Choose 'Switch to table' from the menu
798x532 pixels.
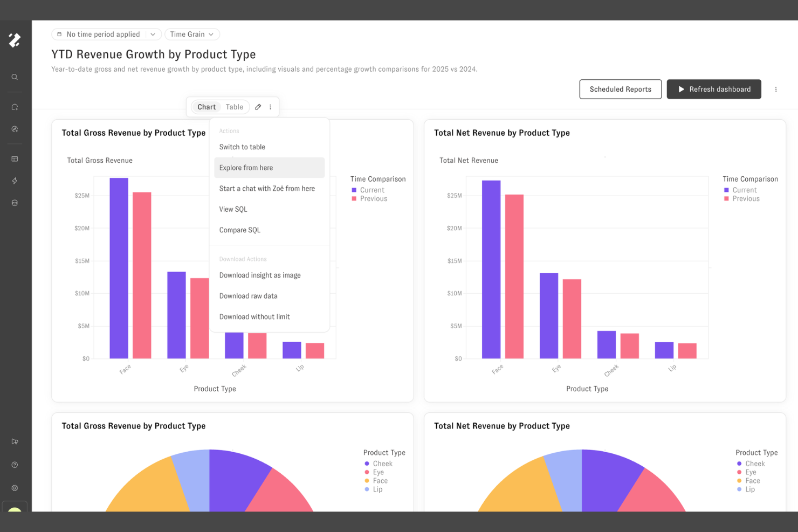pos(269,147)
